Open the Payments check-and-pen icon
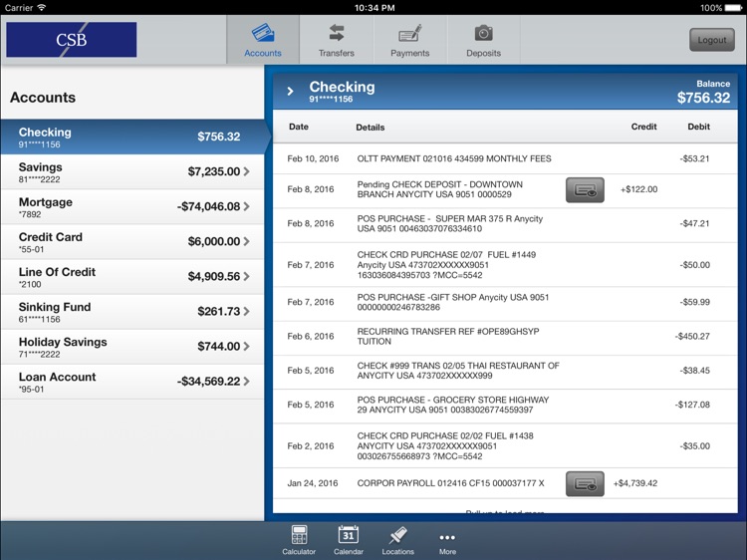Image resolution: width=747 pixels, height=560 pixels. 409,33
